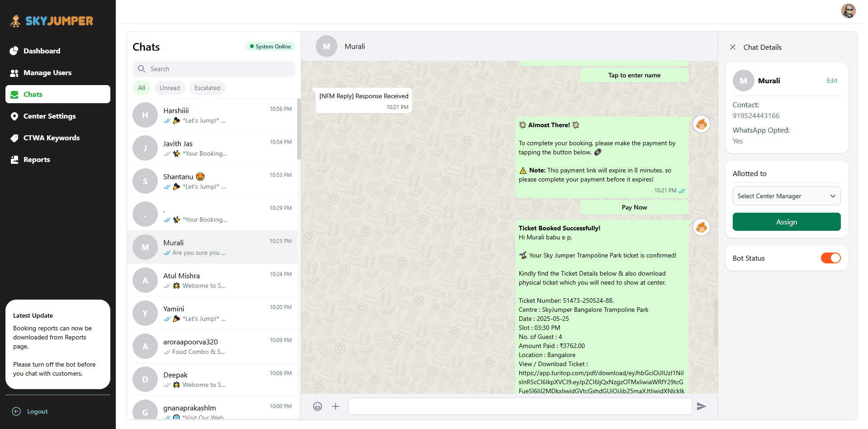Close the Chat Details panel
The image size is (868, 429).
[733, 47]
